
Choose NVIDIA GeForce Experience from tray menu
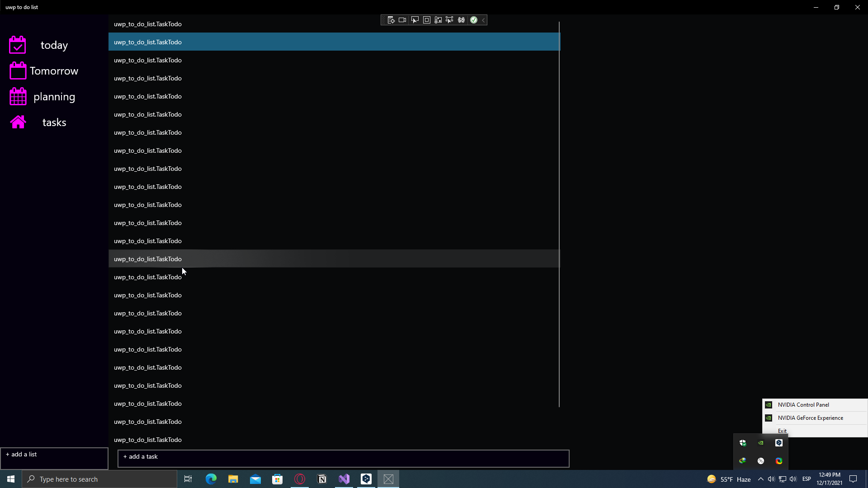(x=815, y=418)
